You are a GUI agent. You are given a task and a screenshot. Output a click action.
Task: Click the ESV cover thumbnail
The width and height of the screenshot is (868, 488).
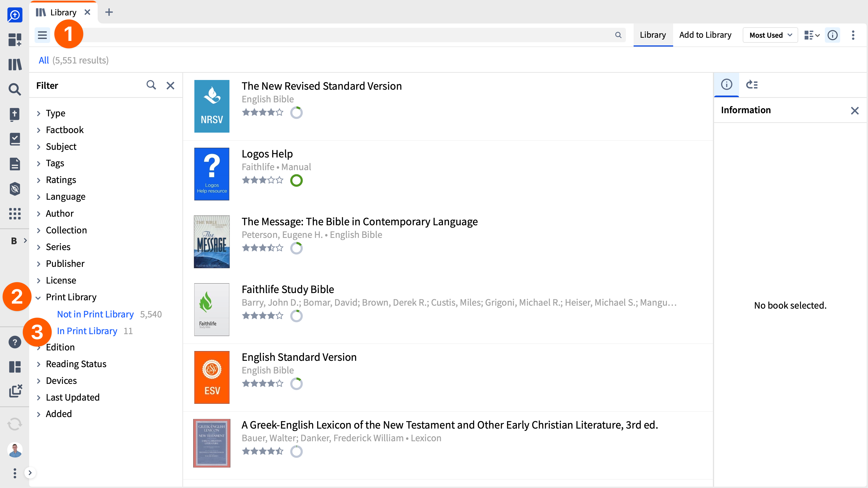(212, 377)
